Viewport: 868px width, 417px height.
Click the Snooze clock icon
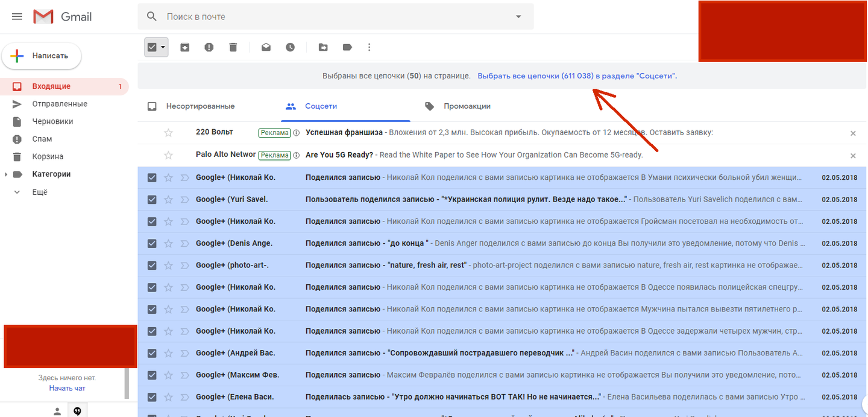point(291,47)
